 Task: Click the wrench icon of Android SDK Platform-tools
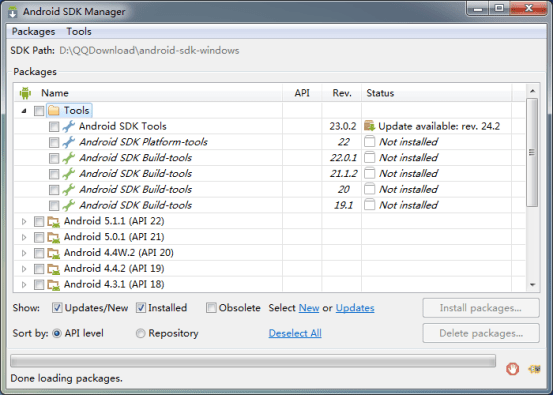coord(68,142)
